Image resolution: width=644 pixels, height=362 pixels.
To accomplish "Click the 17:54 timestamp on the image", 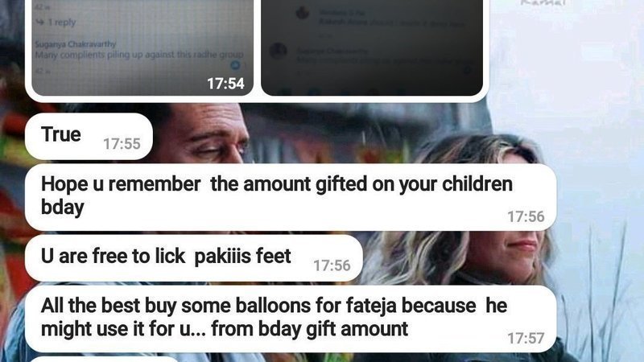I will (225, 84).
